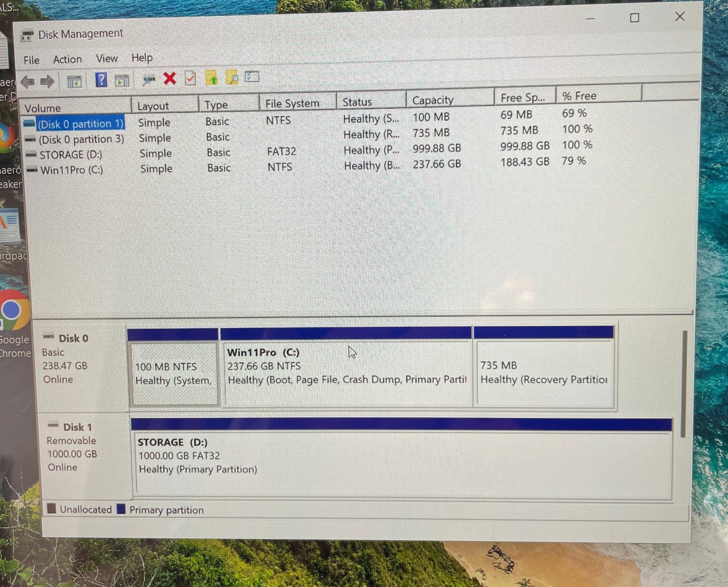Select STORAGE (D:) volume in list
The height and width of the screenshot is (587, 728).
[71, 155]
